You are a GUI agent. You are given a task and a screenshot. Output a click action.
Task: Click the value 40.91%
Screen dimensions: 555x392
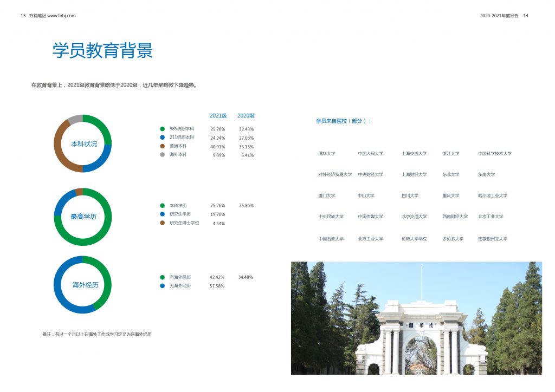pyautogui.click(x=218, y=147)
